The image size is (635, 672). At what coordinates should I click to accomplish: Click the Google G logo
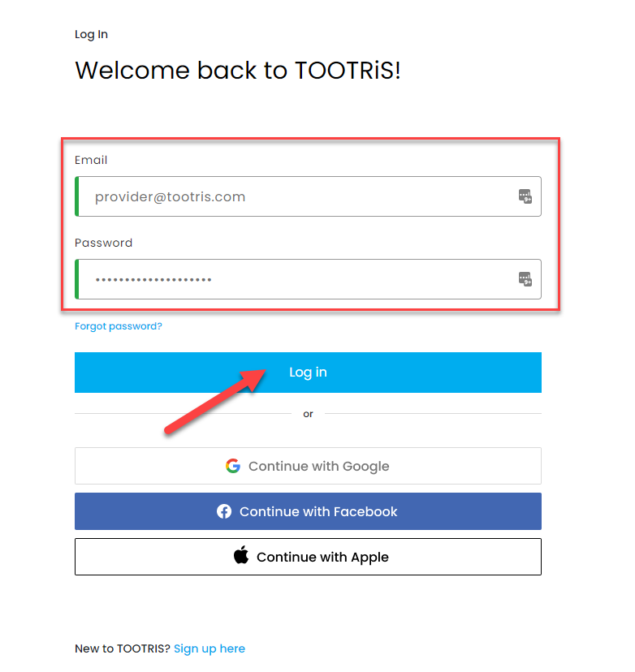[x=233, y=466]
